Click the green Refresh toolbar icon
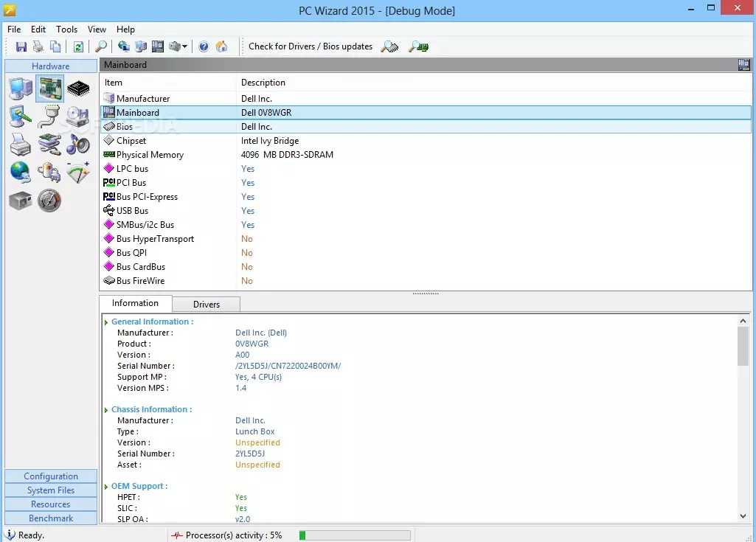756x542 pixels. [78, 46]
